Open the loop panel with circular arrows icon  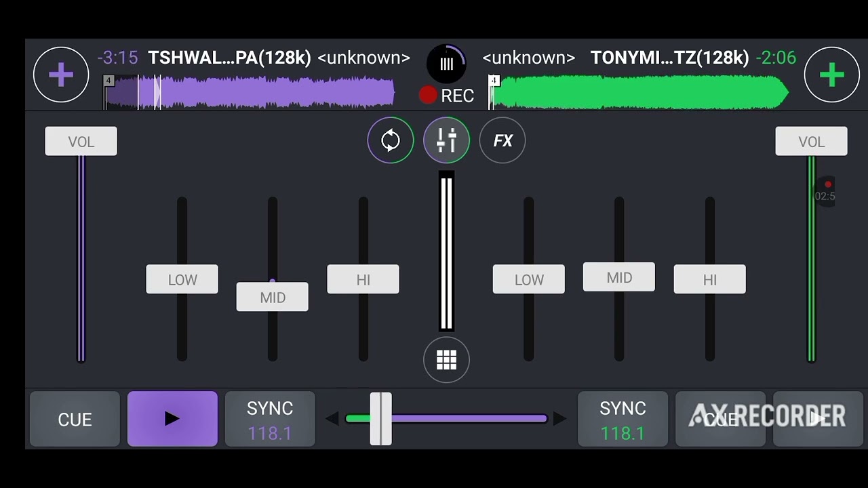391,140
